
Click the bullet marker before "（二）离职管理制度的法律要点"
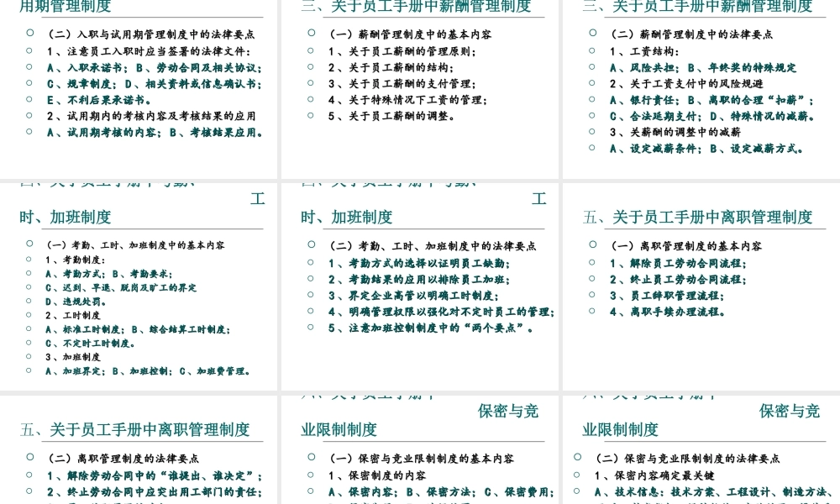(31, 459)
